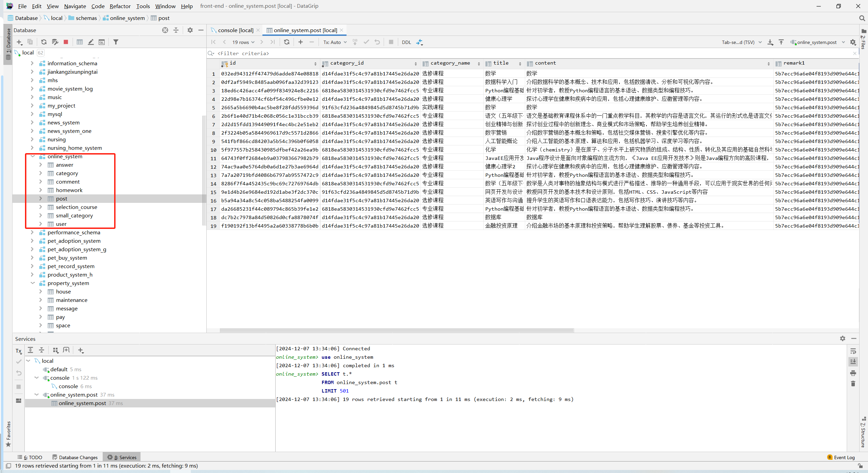Open the Files side panel
This screenshot has height=473, width=868.
[x=864, y=40]
